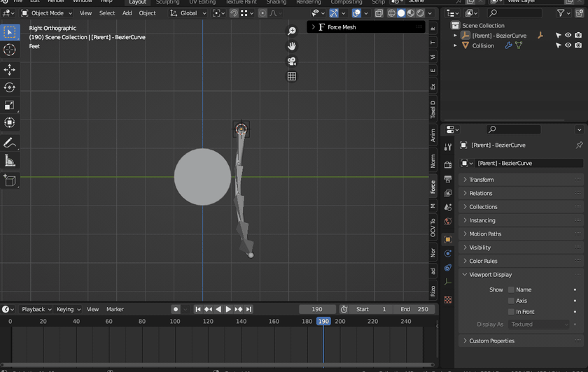Image resolution: width=588 pixels, height=372 pixels.
Task: Open the Object Data properties tab icon
Action: point(448,282)
